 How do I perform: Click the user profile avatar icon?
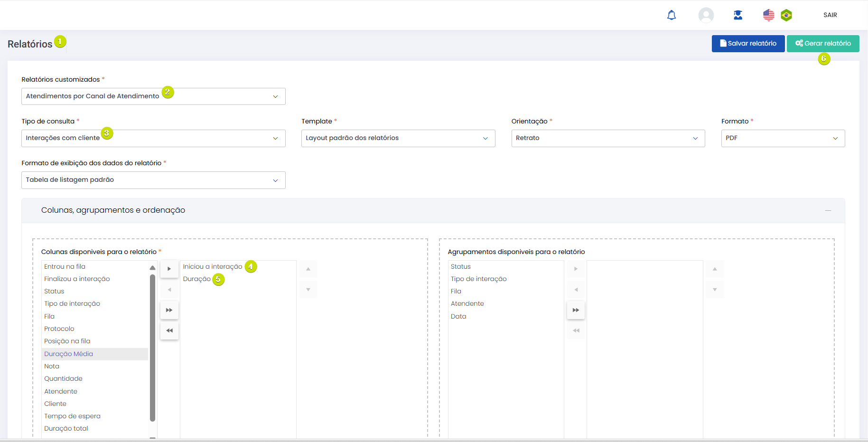(706, 15)
